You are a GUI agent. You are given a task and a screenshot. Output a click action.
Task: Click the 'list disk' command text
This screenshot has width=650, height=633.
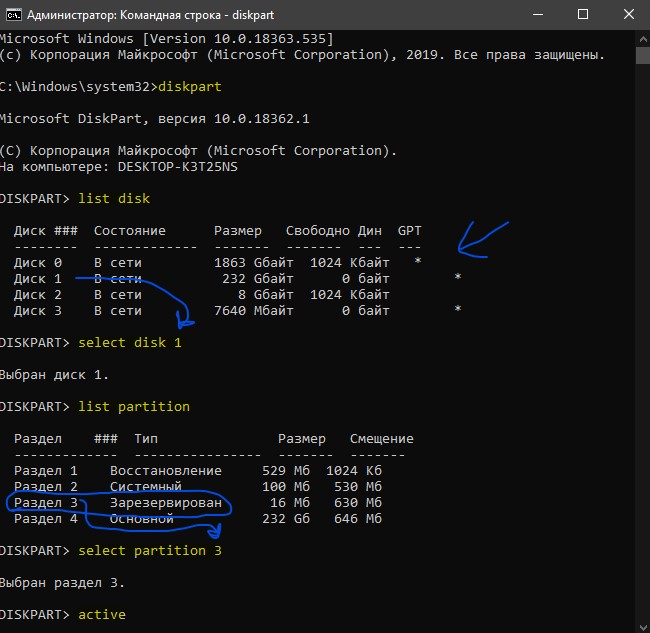pyautogui.click(x=114, y=199)
